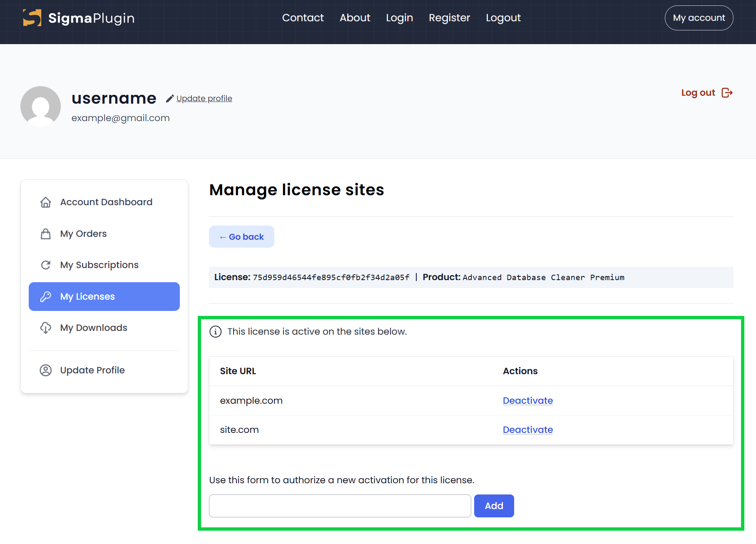Click the refresh icon for My Subscriptions
The image size is (756, 544).
46,265
